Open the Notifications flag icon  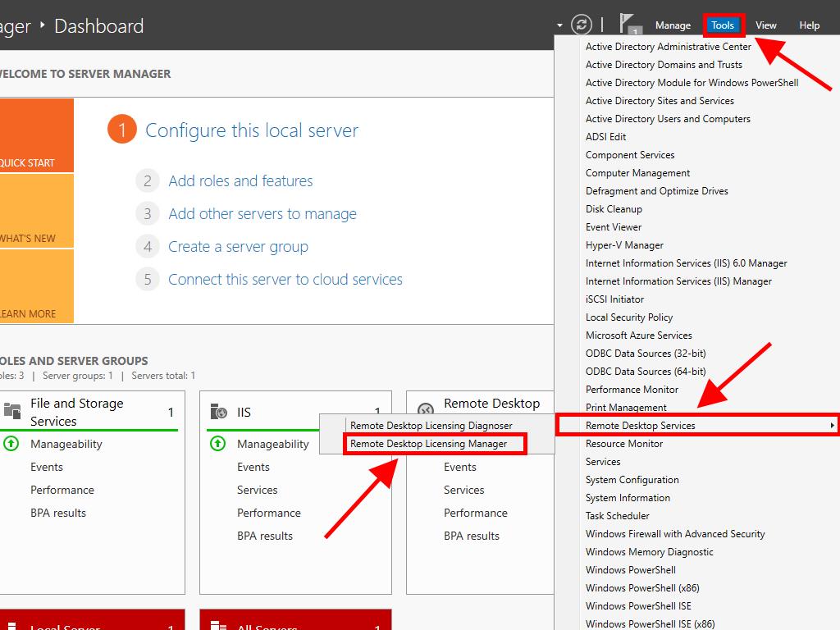tap(628, 25)
